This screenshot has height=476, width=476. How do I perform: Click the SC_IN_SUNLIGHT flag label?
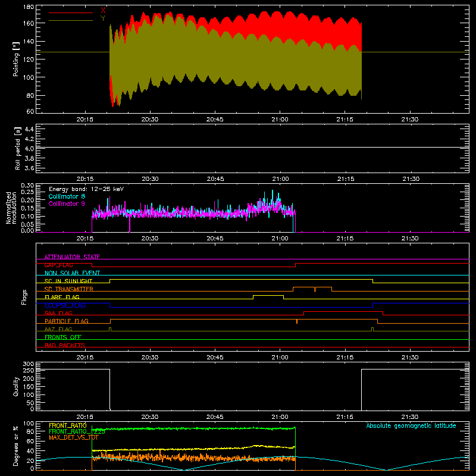[68, 281]
